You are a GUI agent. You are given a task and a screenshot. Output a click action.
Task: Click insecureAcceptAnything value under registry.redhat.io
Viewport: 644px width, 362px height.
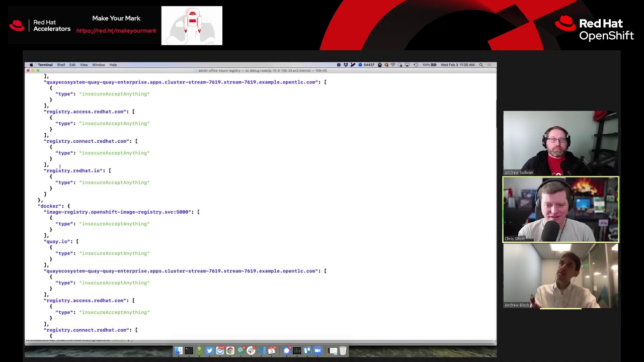(x=114, y=183)
